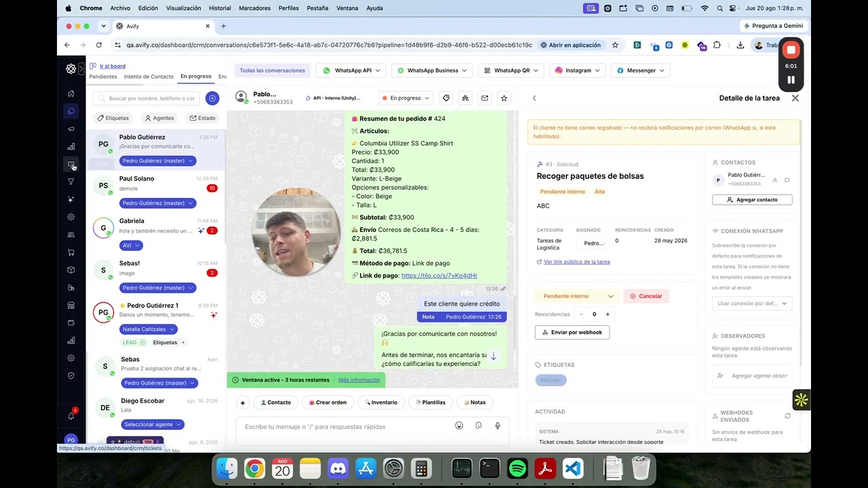Open the funnel icon in left sidebar
The width and height of the screenshot is (868, 488).
71,182
